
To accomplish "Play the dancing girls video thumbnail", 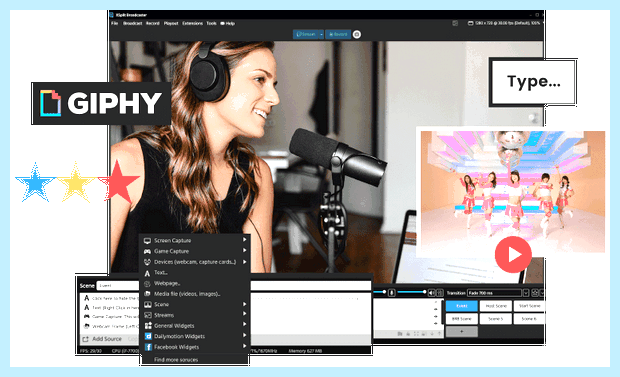I will point(513,255).
